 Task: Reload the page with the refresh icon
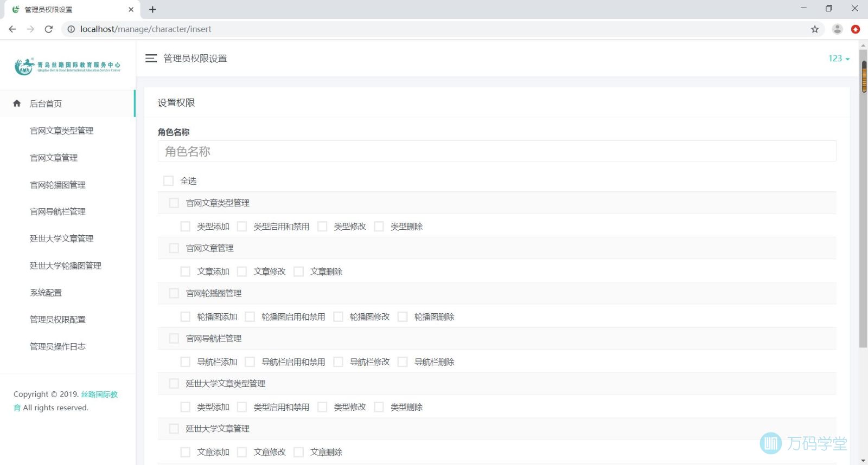[49, 29]
